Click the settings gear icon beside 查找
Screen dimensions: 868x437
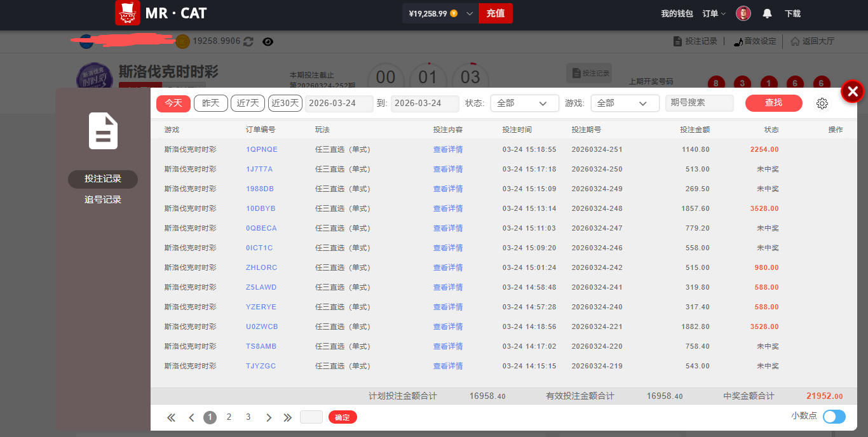(x=822, y=104)
